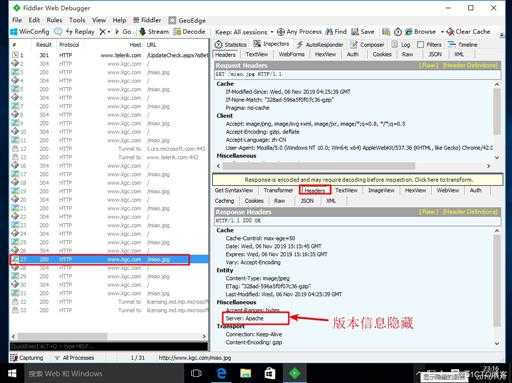The image size is (512, 383).
Task: Open the Keep: All sessions dropdown
Action: (244, 32)
